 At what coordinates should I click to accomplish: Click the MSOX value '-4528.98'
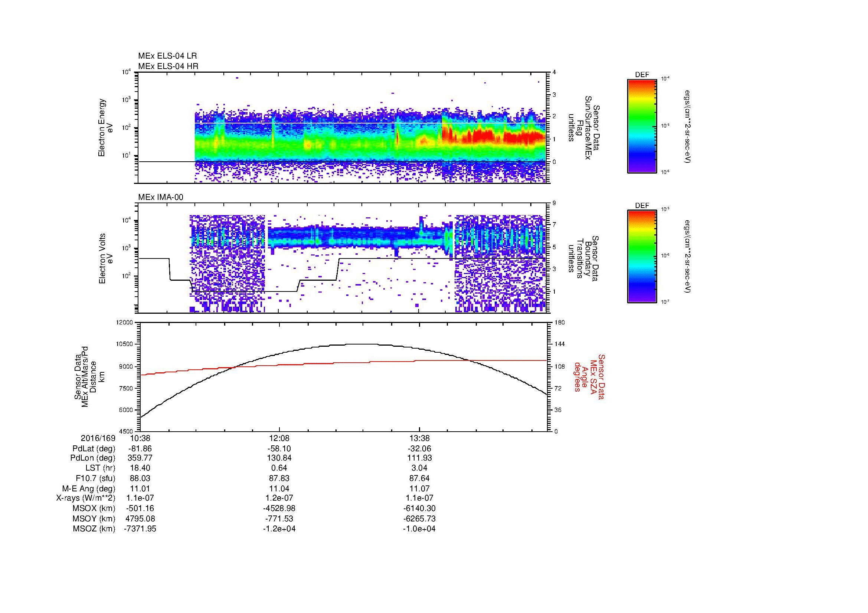click(279, 509)
